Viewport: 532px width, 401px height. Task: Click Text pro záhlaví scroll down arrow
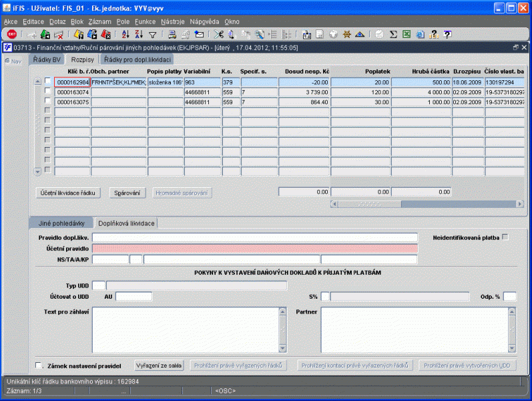pyautogui.click(x=282, y=348)
